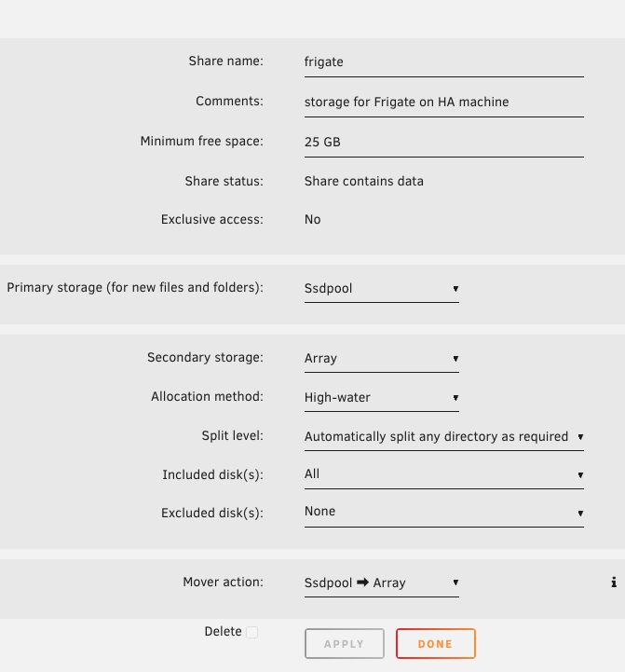625x672 pixels.
Task: Click the arrow of the Mover action selector
Action: point(455,583)
